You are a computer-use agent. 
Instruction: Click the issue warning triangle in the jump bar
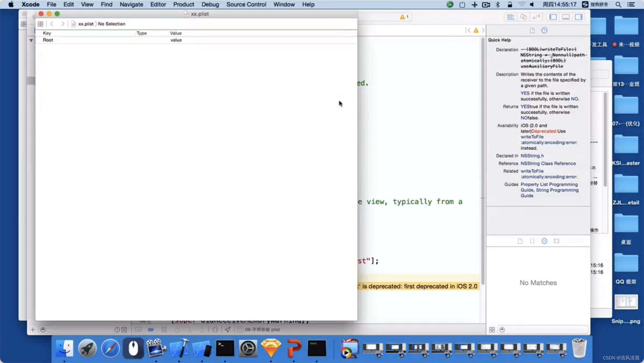tap(476, 30)
